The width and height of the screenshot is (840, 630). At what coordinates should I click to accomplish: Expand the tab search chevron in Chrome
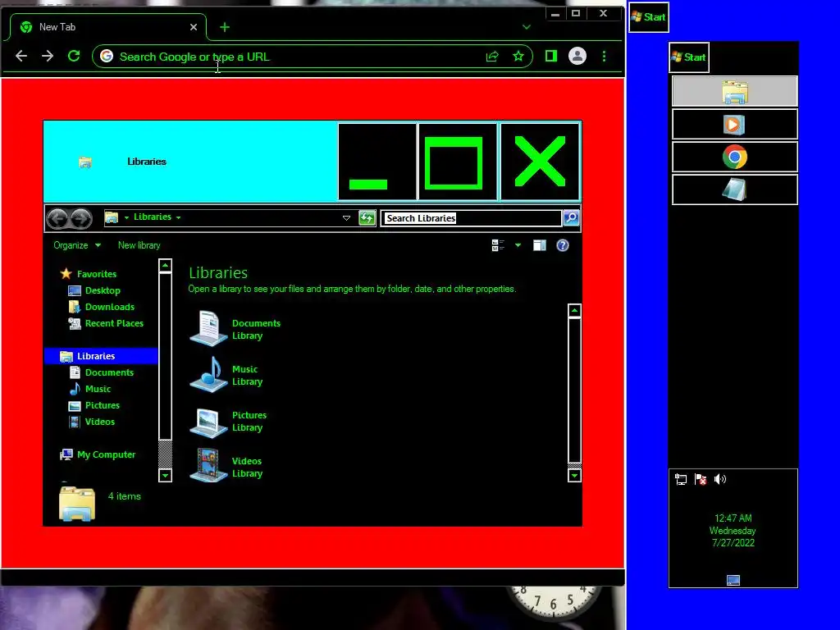(x=527, y=27)
